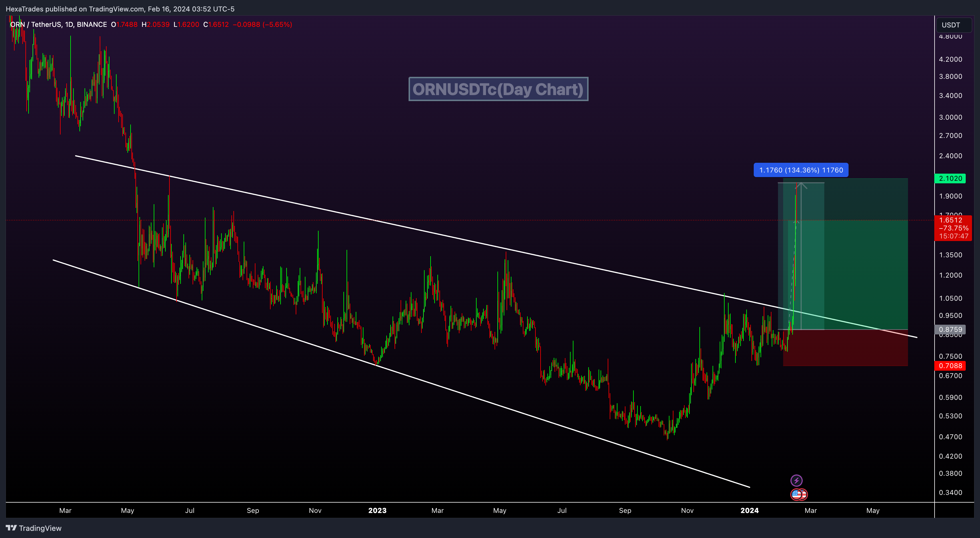
Task: Click the 3.0000 price axis label
Action: point(950,117)
